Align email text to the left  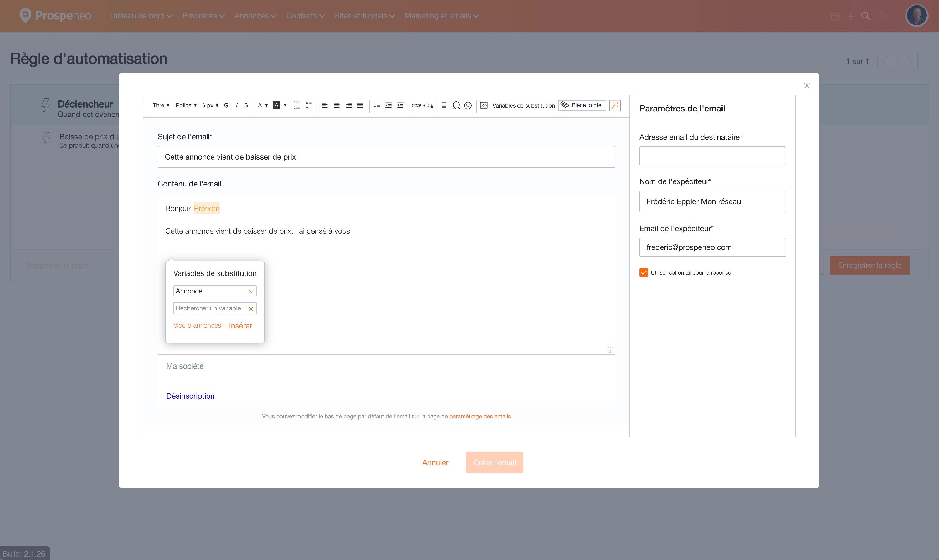click(x=325, y=105)
